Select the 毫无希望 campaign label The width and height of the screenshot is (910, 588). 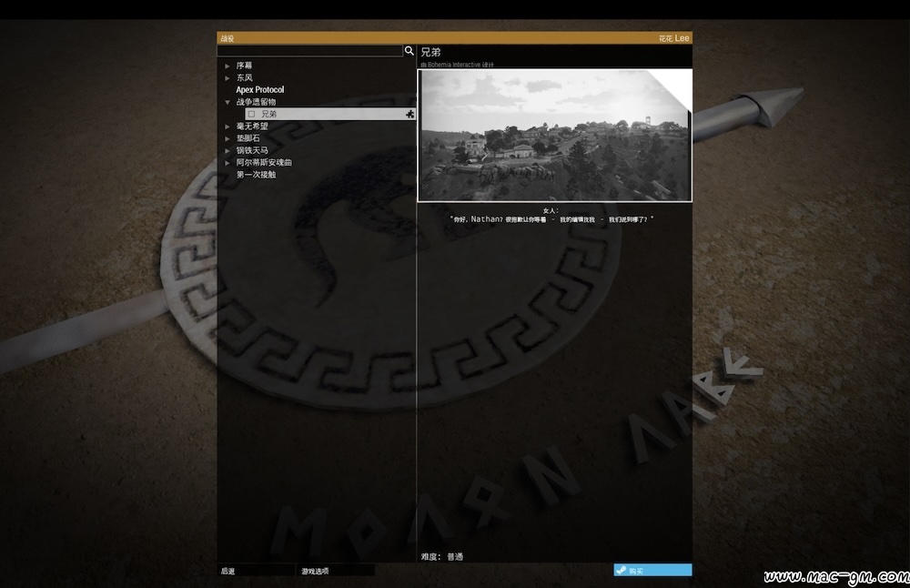pos(252,126)
